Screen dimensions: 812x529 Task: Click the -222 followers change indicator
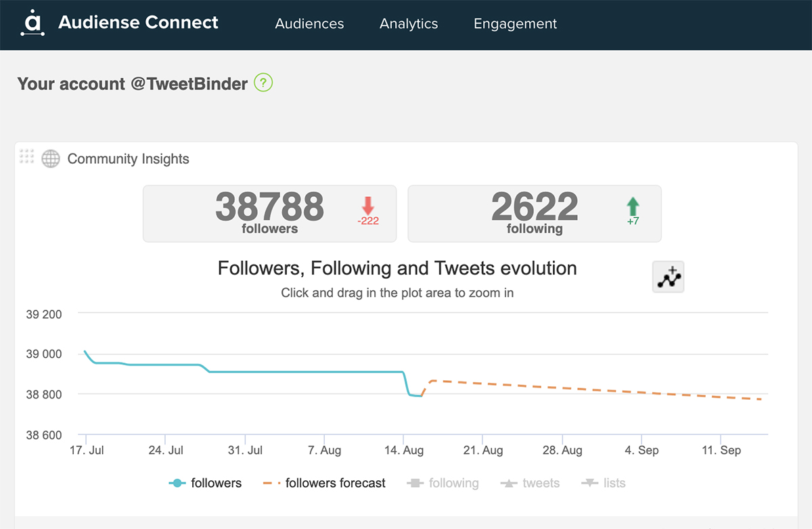(368, 221)
